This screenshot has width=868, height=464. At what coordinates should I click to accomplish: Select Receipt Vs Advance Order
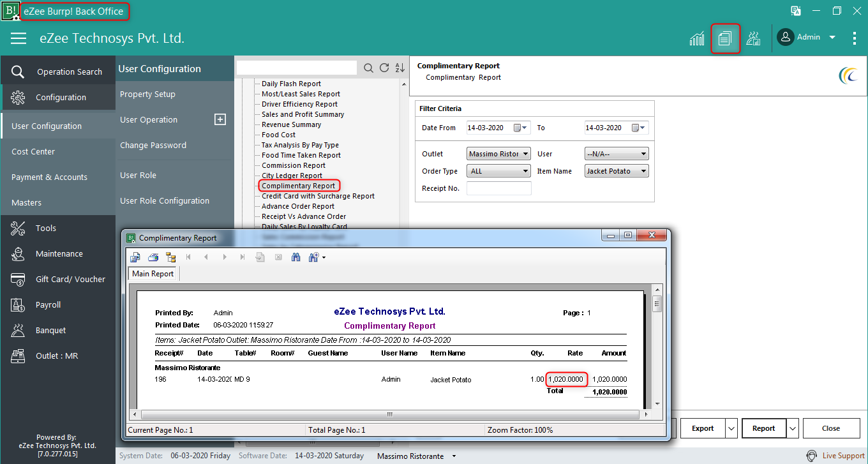coord(304,216)
